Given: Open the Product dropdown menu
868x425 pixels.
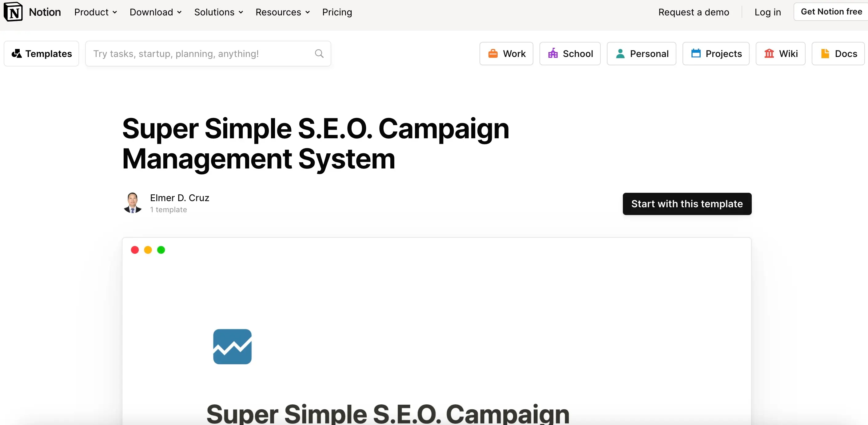Looking at the screenshot, I should (x=95, y=12).
